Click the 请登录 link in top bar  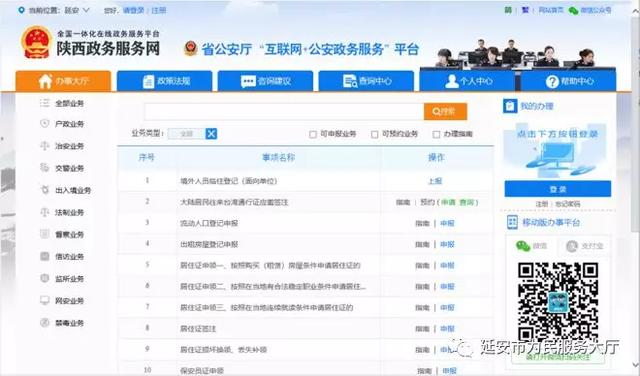tap(133, 11)
